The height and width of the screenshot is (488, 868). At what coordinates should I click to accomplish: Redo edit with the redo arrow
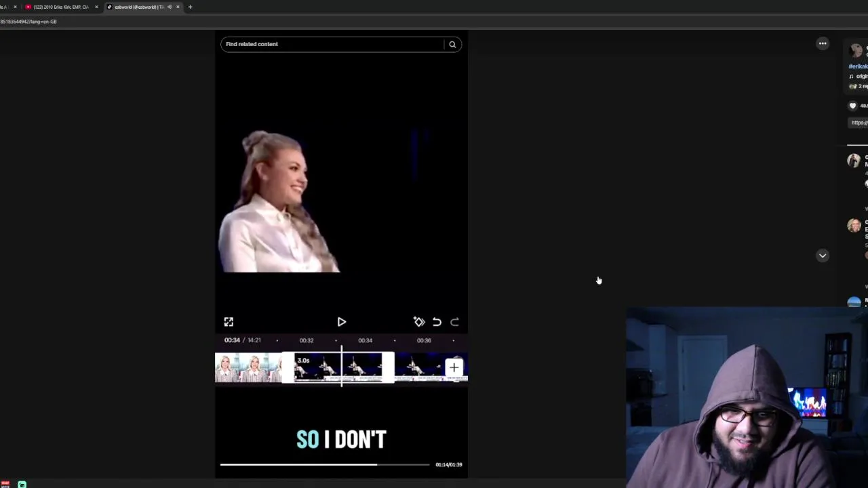[x=455, y=322]
